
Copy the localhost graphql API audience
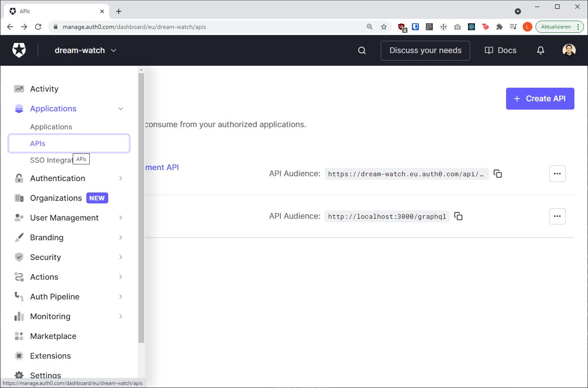[x=458, y=216]
